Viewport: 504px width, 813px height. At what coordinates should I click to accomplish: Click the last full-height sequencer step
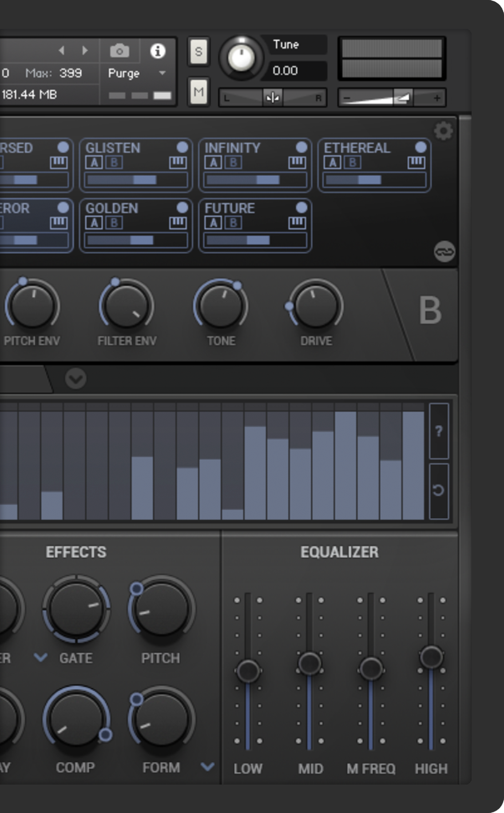pyautogui.click(x=413, y=465)
